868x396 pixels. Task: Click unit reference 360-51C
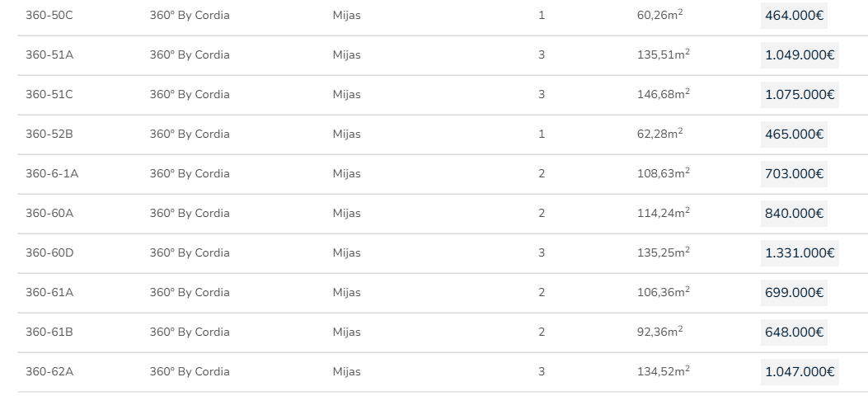[x=49, y=95]
